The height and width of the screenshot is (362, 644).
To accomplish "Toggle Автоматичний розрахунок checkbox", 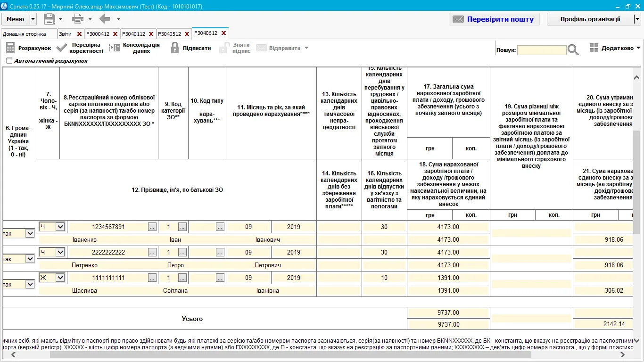I will click(x=9, y=61).
